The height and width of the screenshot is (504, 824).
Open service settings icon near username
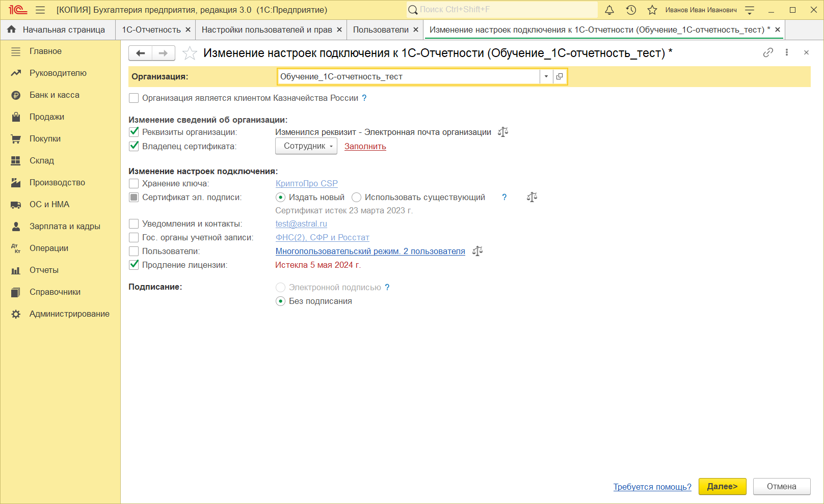pyautogui.click(x=750, y=10)
